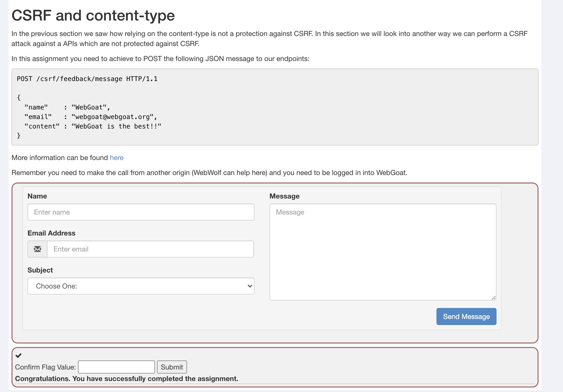Image resolution: width=563 pixels, height=392 pixels.
Task: Click the Message textarea resize handle
Action: click(493, 298)
